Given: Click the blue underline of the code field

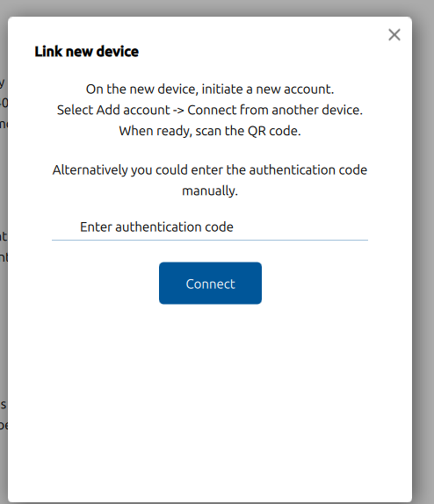Looking at the screenshot, I should 210,240.
